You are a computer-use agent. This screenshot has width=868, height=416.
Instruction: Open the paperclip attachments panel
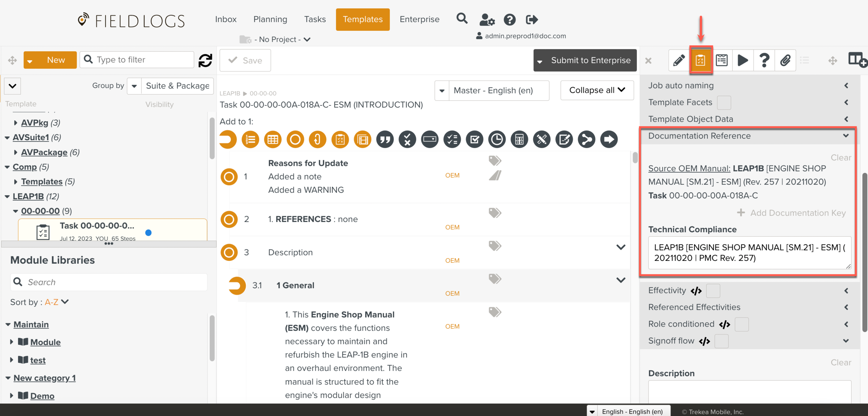click(785, 60)
